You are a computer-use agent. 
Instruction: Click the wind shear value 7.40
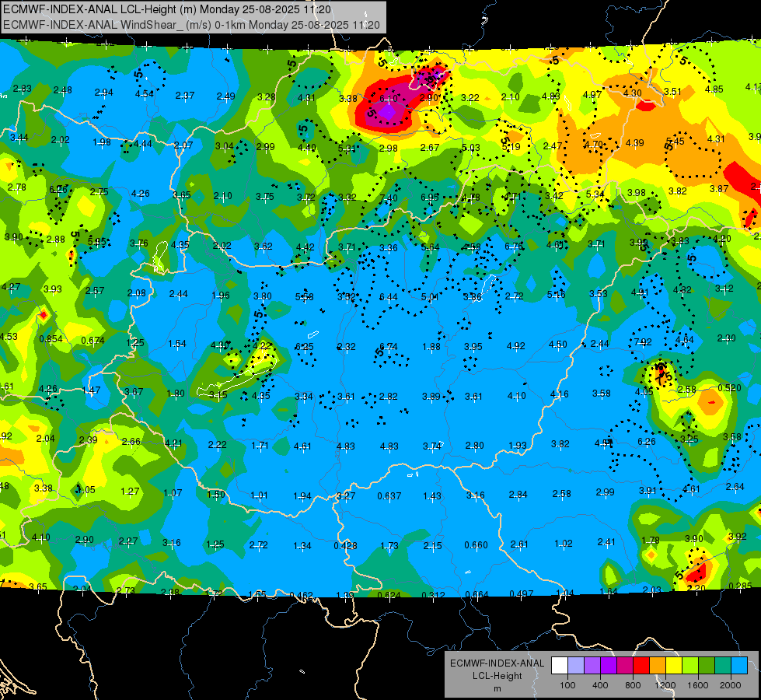coord(388,198)
